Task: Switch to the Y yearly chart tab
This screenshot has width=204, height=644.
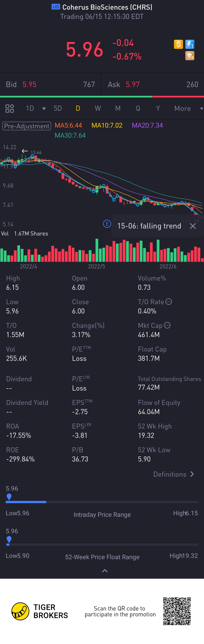Action: [x=158, y=108]
